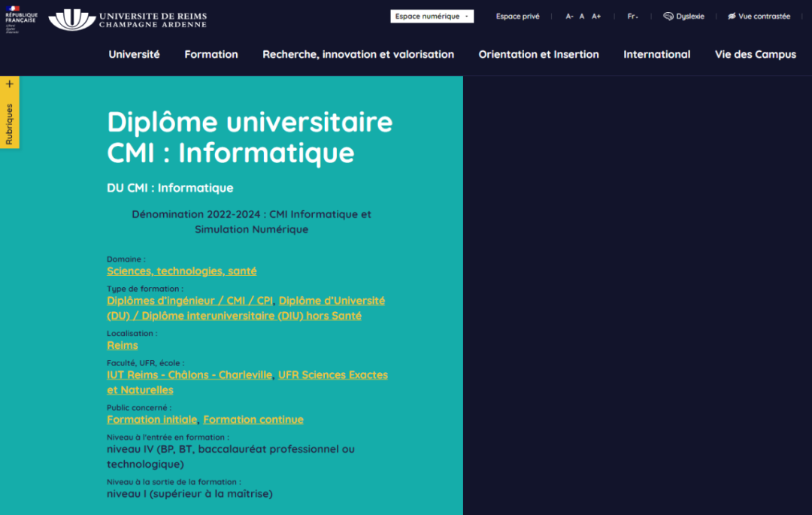
Task: Open the Espace numérique dropdown
Action: [432, 16]
